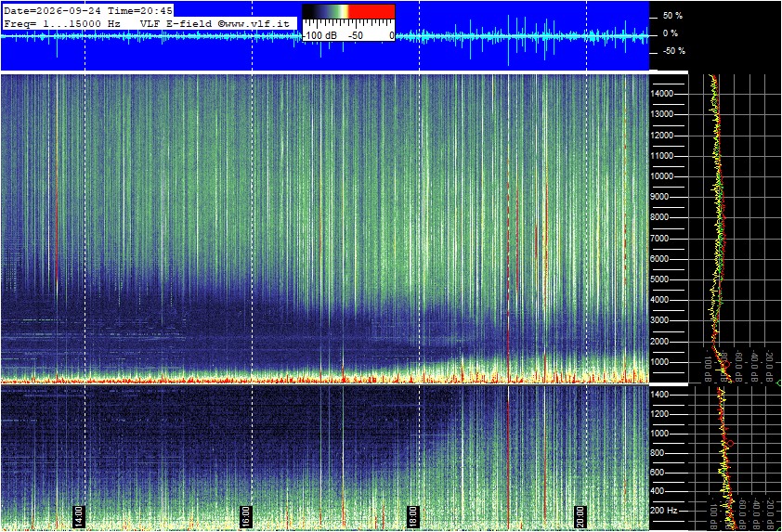Select the 18:00 time marker
This screenshot has width=782, height=532.
(412, 516)
